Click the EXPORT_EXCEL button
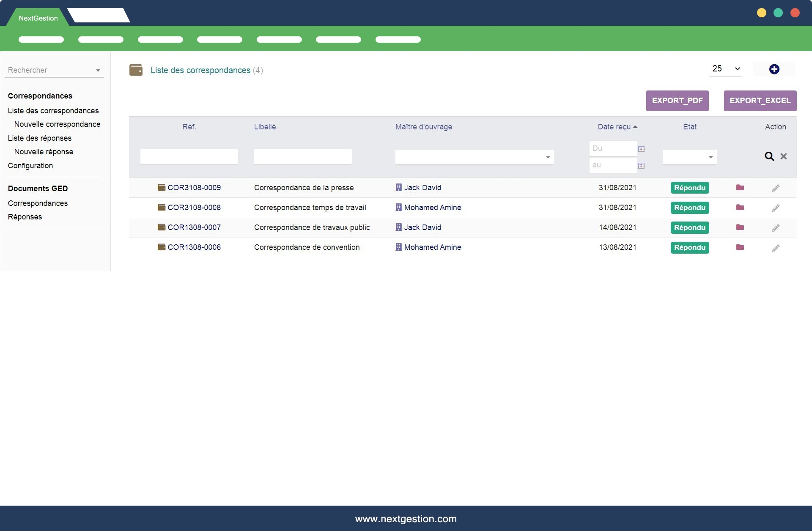 [x=760, y=101]
